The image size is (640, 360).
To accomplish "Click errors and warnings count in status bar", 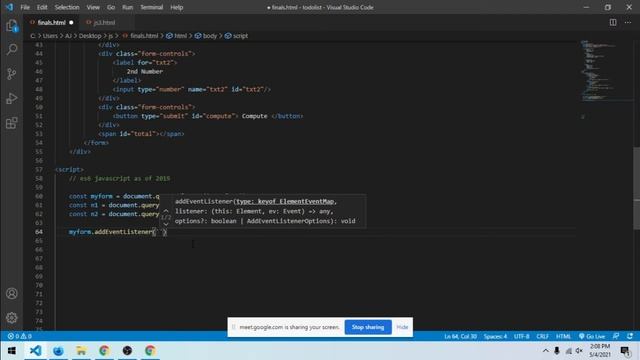I will coord(20,336).
